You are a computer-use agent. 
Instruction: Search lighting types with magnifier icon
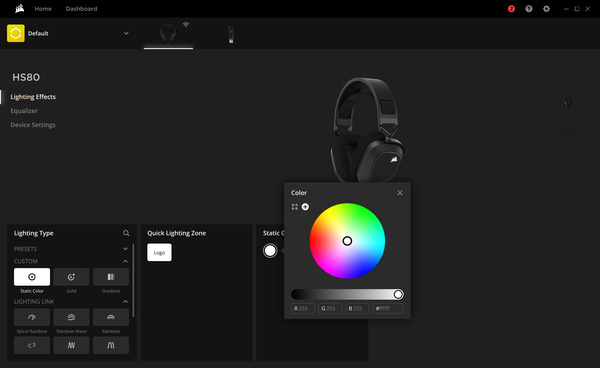[126, 233]
